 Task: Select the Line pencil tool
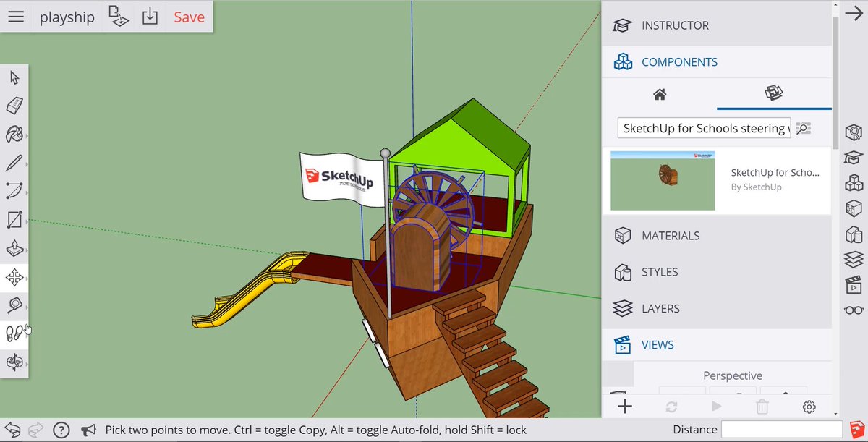point(14,163)
